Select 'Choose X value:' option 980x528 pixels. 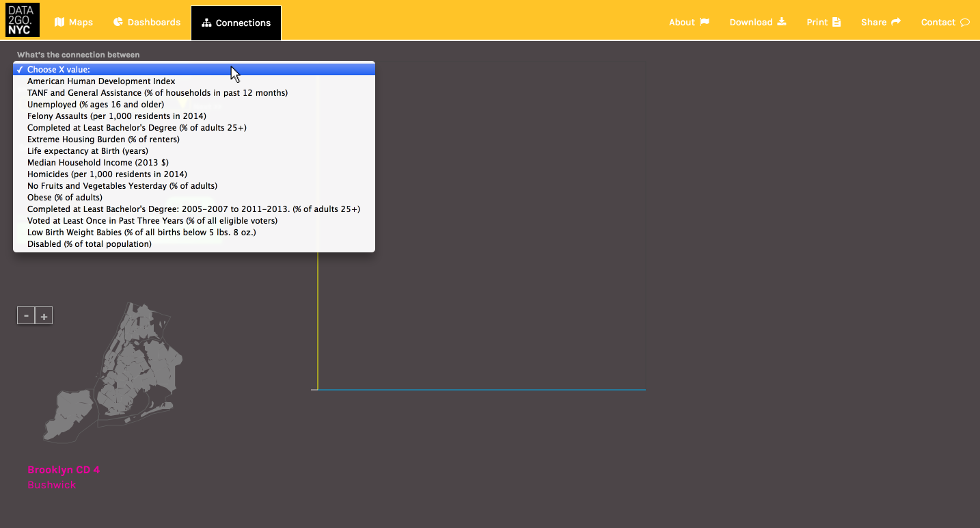(194, 70)
